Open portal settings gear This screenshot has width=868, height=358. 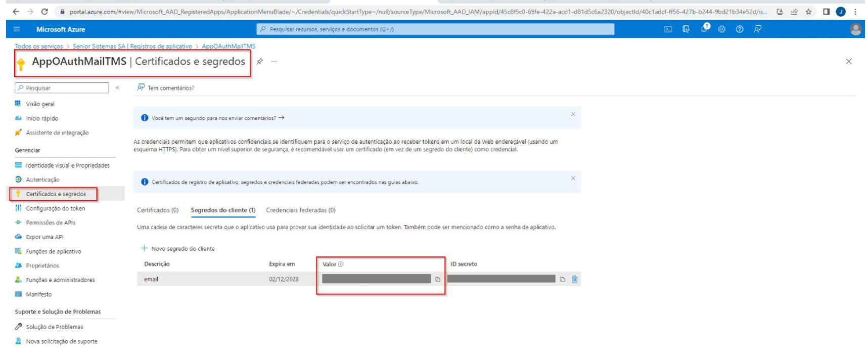(x=721, y=29)
